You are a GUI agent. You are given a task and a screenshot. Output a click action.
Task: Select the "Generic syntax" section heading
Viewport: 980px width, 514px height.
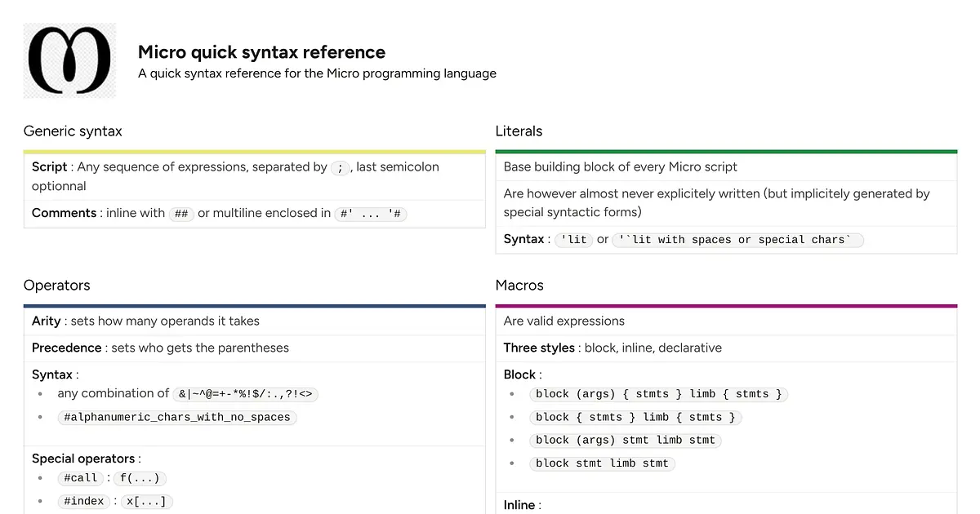pos(73,131)
